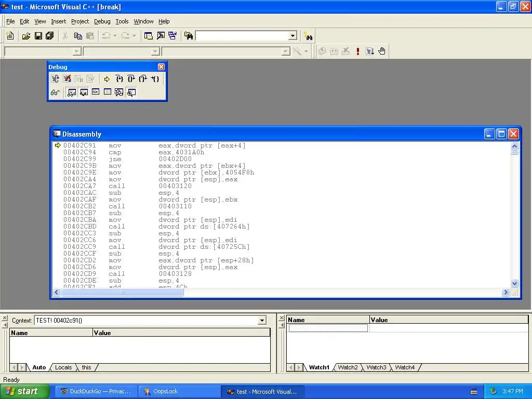Image resolution: width=532 pixels, height=399 pixels.
Task: Open the Context dropdown in Variables pane
Action: click(262, 320)
